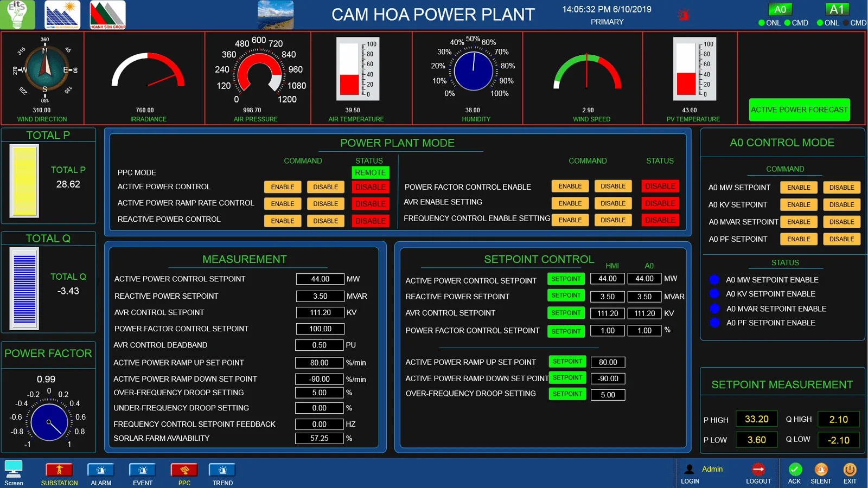This screenshot has width=868, height=488.
Task: Acknowledge alarms with ACK icon
Action: pos(795,469)
